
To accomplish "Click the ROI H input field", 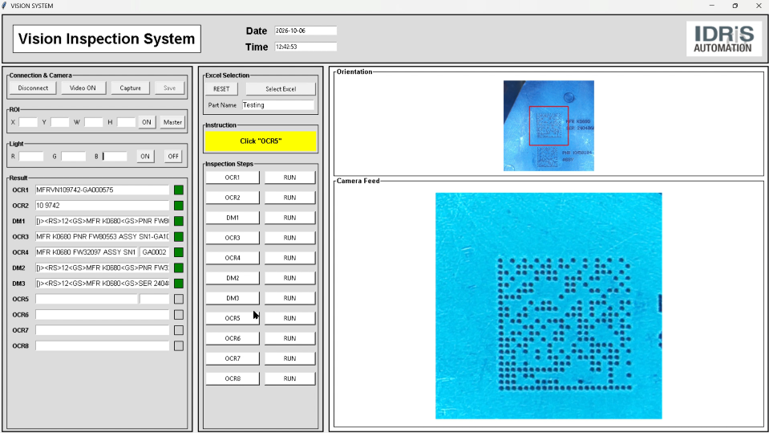I will 126,122.
